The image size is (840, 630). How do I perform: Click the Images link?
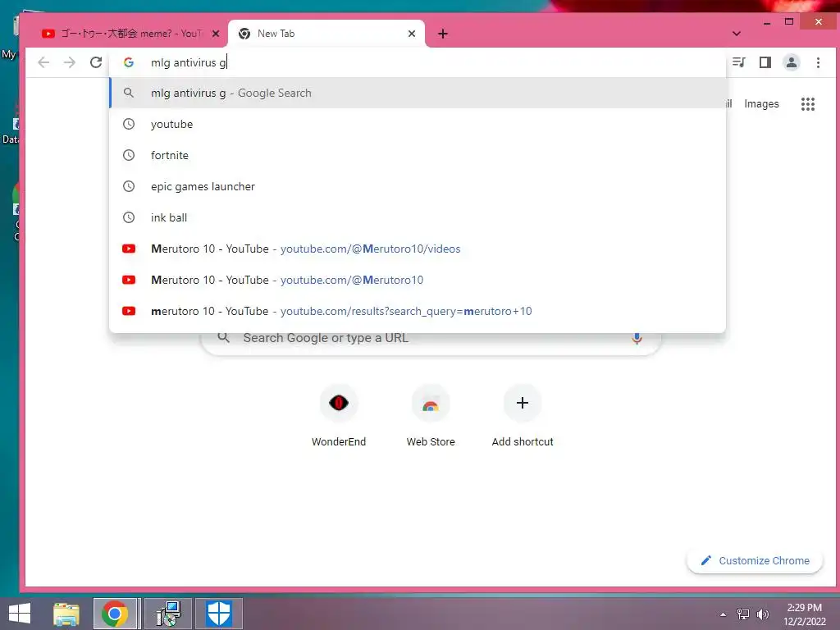[x=761, y=104]
